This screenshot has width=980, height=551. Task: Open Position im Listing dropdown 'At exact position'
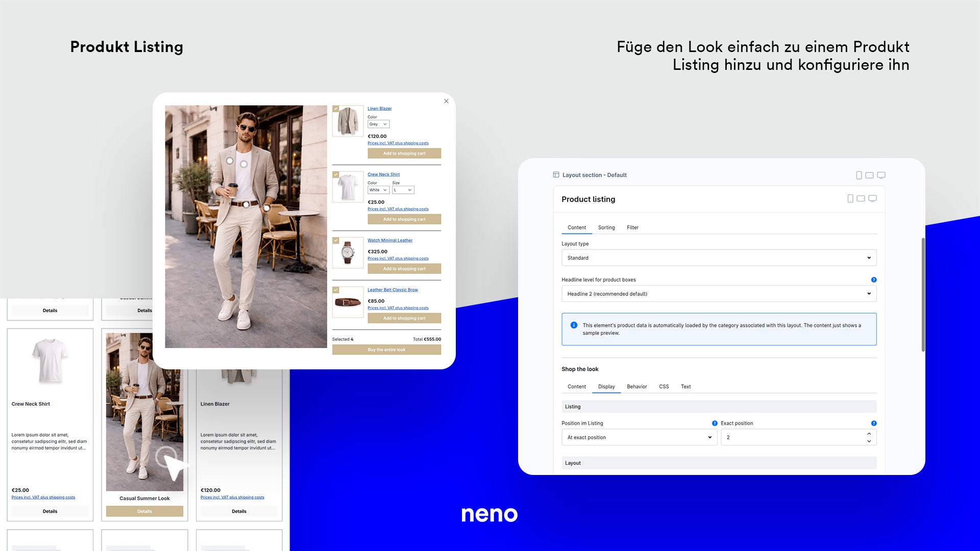point(639,437)
